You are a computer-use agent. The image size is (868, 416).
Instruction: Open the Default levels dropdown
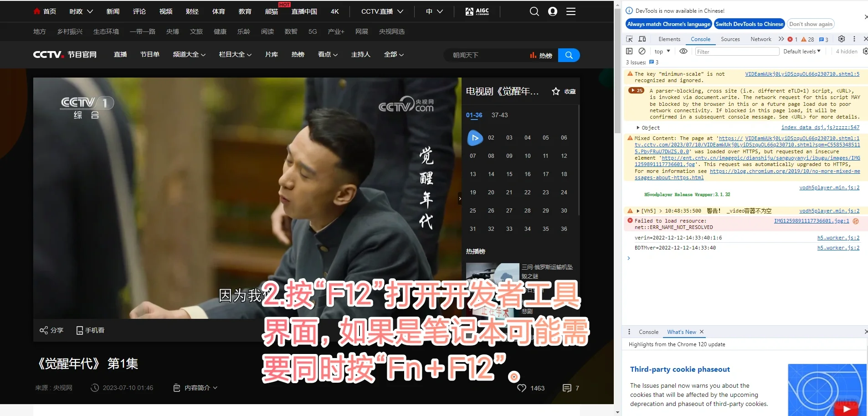pos(801,51)
